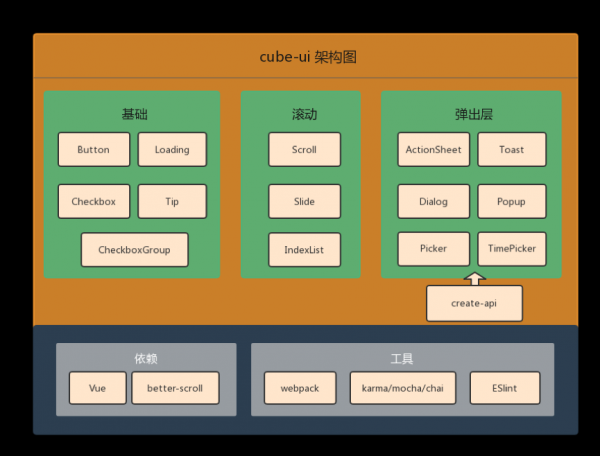This screenshot has width=600, height=456.
Task: Click the '依赖' section heading
Action: 146,358
